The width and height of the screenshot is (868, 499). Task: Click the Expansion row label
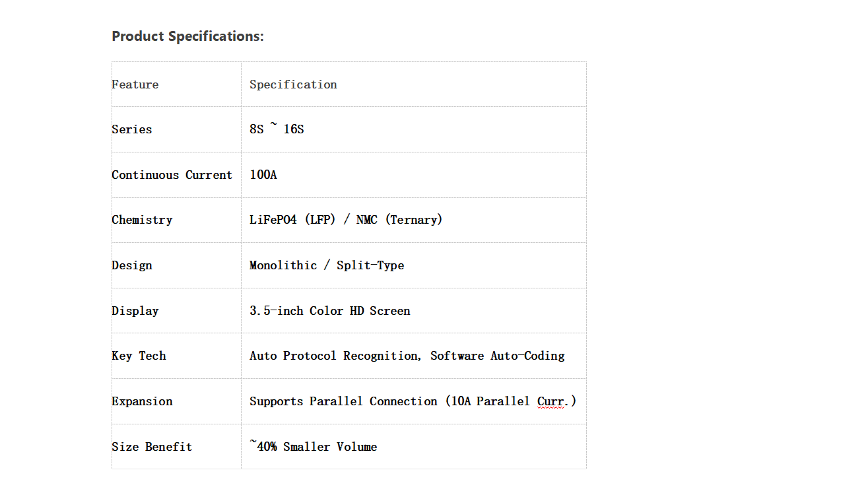(x=142, y=401)
